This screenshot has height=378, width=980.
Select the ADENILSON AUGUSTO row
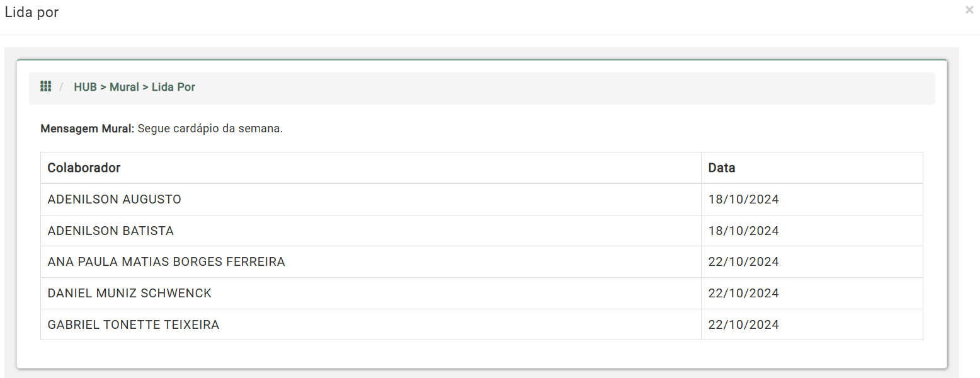(482, 199)
